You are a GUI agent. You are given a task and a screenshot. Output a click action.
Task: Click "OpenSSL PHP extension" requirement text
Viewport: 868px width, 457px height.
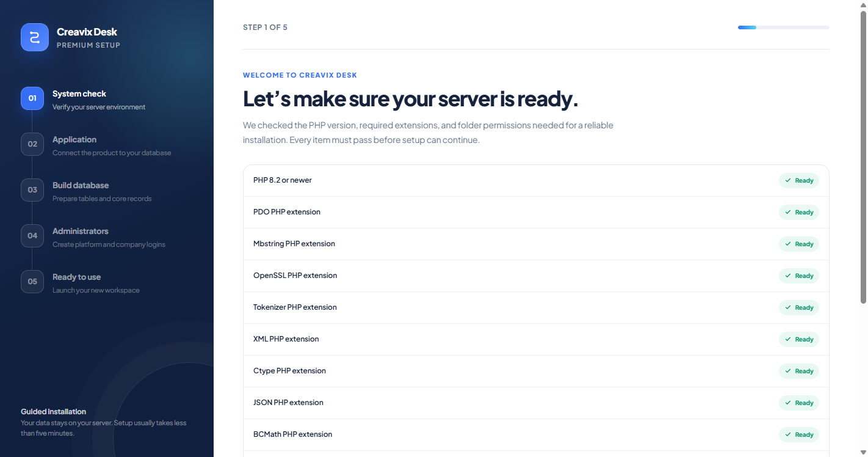295,276
